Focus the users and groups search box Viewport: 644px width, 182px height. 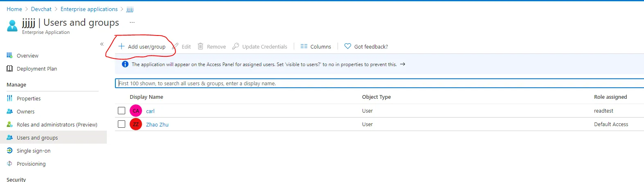click(x=368, y=84)
